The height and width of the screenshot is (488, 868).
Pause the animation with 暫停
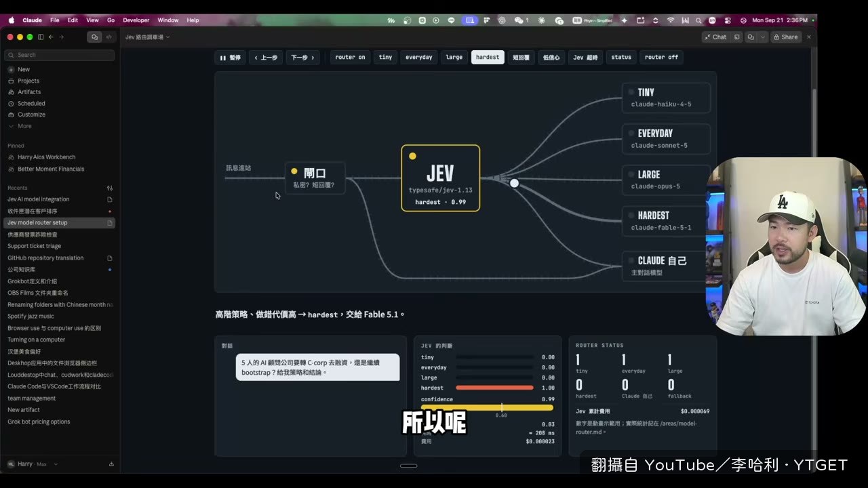(230, 58)
